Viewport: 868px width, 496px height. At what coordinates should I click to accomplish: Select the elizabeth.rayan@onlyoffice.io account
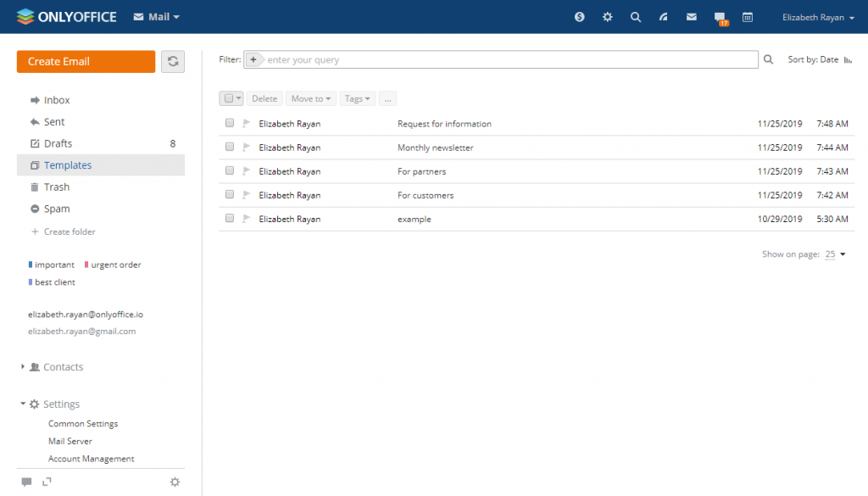pyautogui.click(x=86, y=315)
